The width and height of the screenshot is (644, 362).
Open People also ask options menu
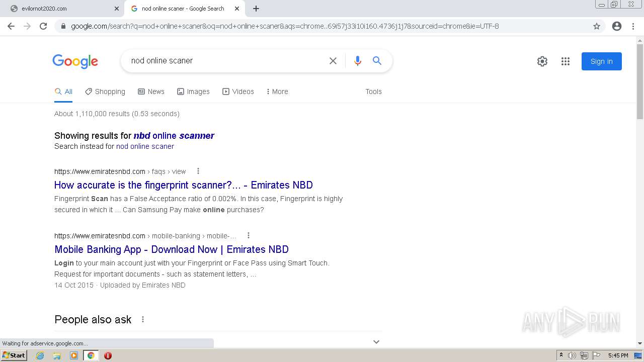pyautogui.click(x=143, y=319)
